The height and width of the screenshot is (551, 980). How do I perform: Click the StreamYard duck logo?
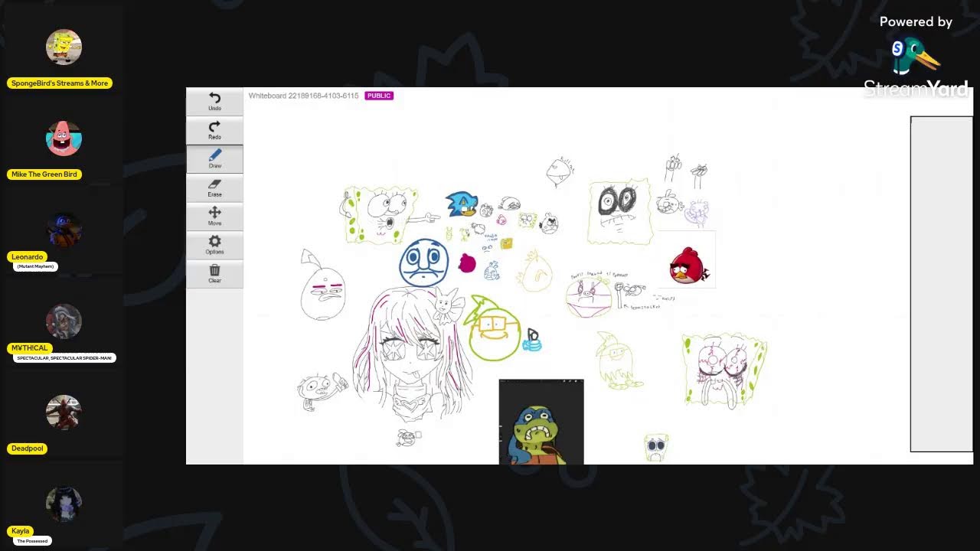click(x=916, y=56)
